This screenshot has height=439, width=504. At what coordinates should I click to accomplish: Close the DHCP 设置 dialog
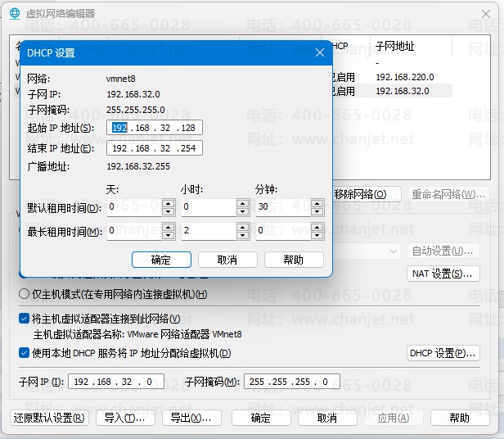point(320,52)
